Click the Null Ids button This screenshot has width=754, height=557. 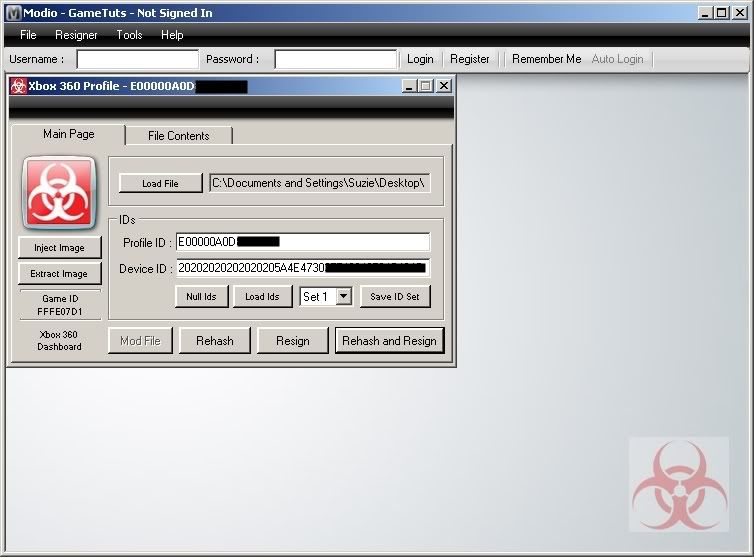(x=201, y=296)
